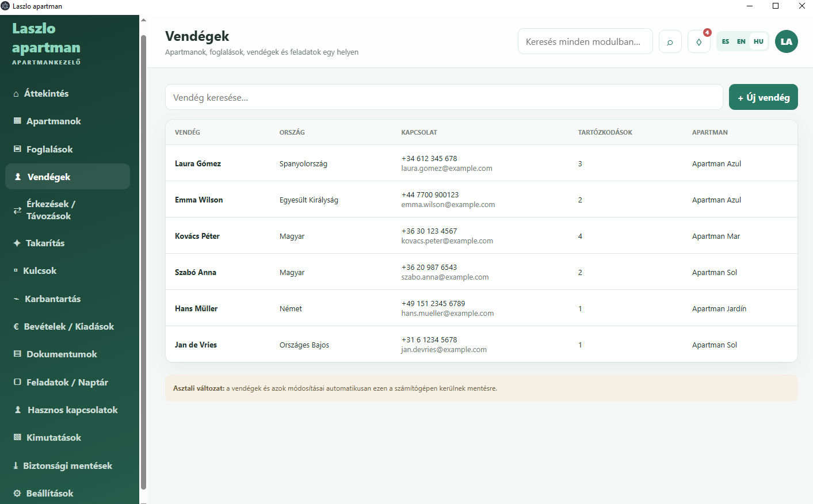Open the Vendégek menu item

67,177
